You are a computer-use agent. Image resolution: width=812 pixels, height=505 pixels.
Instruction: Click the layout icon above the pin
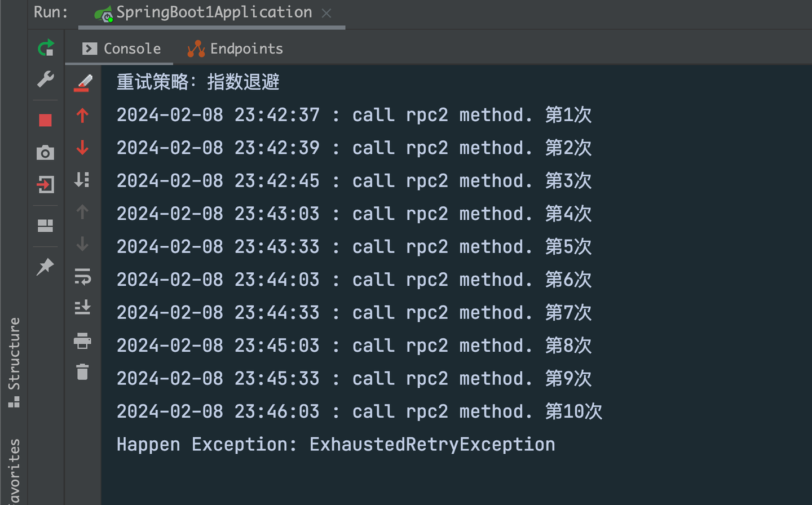[x=46, y=226]
